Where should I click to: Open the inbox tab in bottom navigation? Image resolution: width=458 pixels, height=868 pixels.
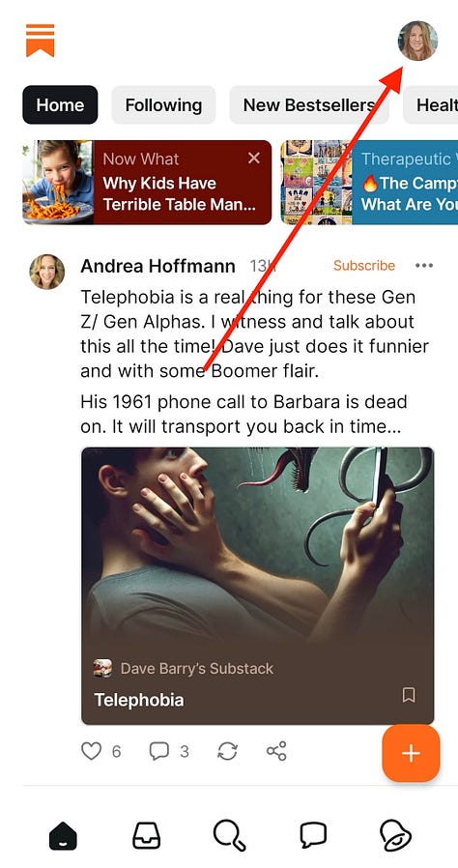[147, 835]
